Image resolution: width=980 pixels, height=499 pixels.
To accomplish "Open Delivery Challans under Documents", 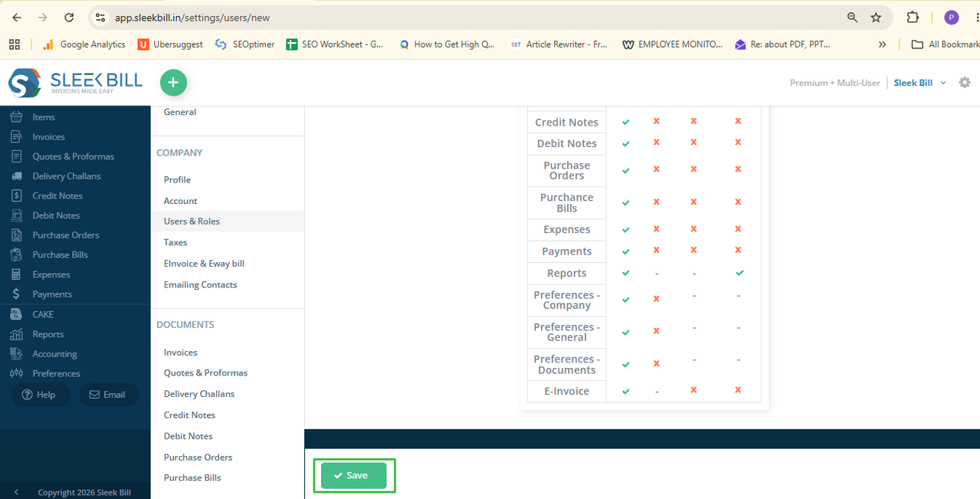I will [199, 394].
